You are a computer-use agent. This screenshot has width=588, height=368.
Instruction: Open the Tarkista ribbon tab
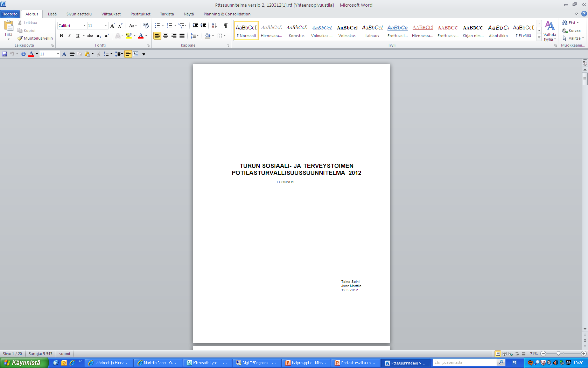tap(167, 14)
